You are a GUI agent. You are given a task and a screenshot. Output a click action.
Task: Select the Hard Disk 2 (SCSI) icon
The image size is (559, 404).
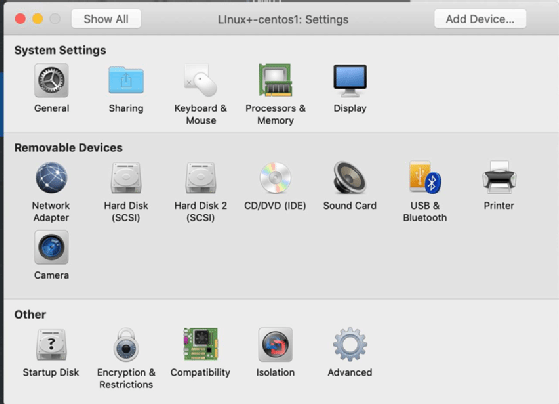[x=200, y=178]
